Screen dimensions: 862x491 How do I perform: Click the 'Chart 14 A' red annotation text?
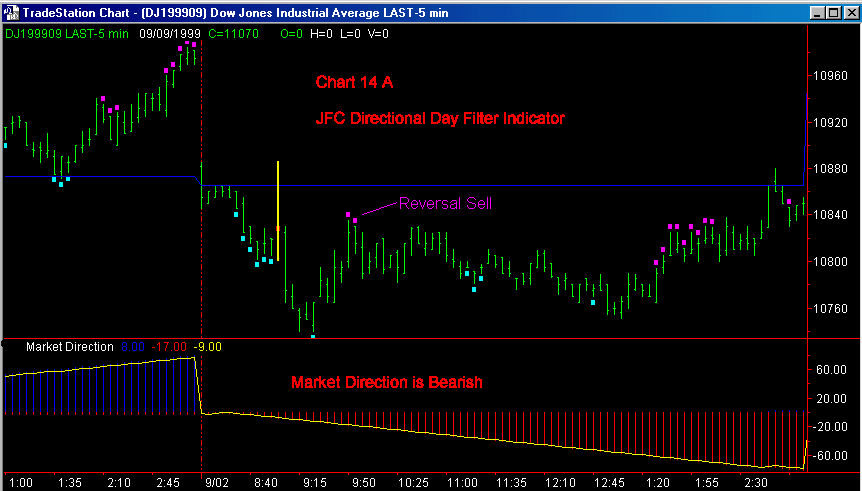click(355, 82)
